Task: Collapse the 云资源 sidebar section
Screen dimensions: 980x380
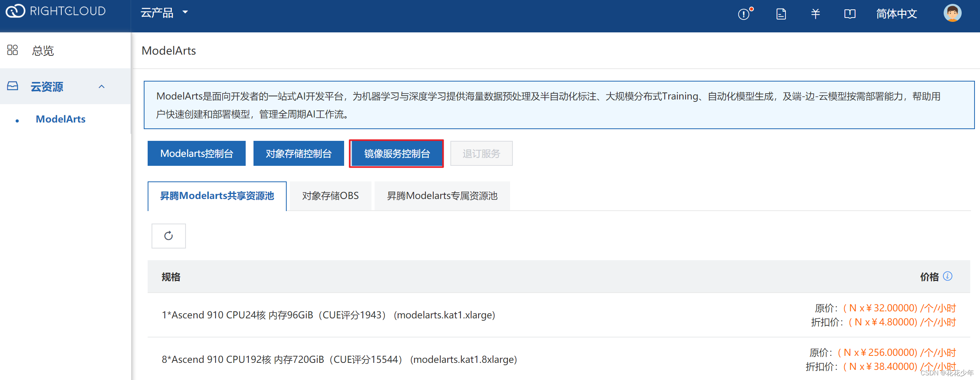Action: click(102, 87)
